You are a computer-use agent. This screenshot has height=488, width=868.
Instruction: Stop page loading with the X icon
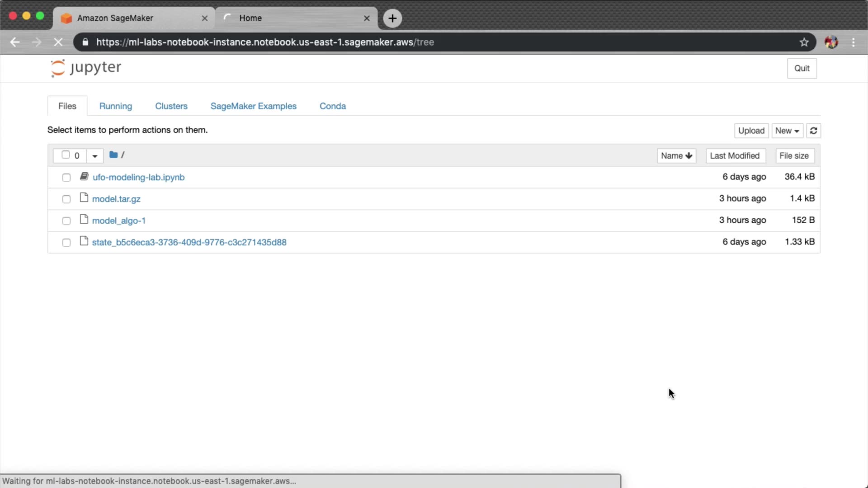pyautogui.click(x=58, y=42)
